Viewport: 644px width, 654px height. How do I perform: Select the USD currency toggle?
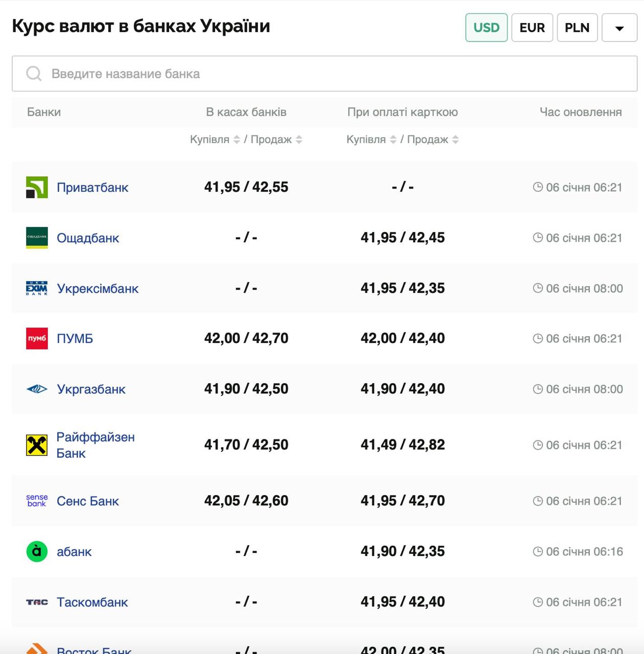tap(486, 28)
